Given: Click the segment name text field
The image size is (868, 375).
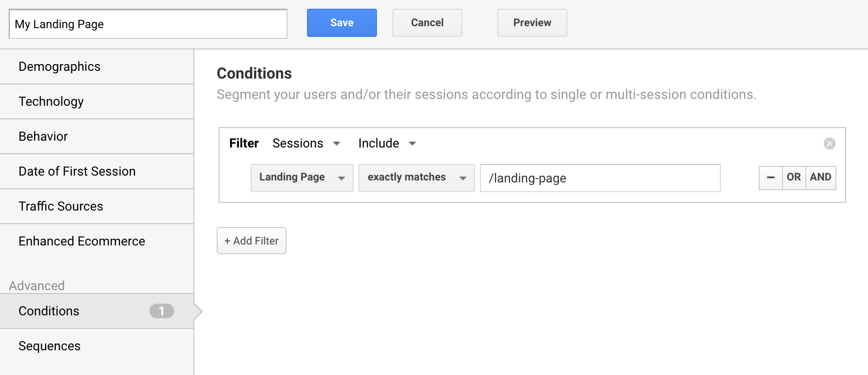Looking at the screenshot, I should click(x=148, y=24).
